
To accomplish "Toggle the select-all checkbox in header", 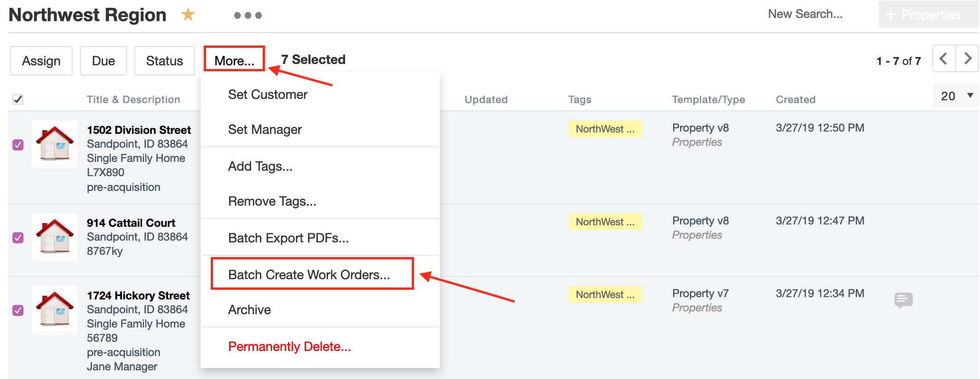I will click(18, 99).
